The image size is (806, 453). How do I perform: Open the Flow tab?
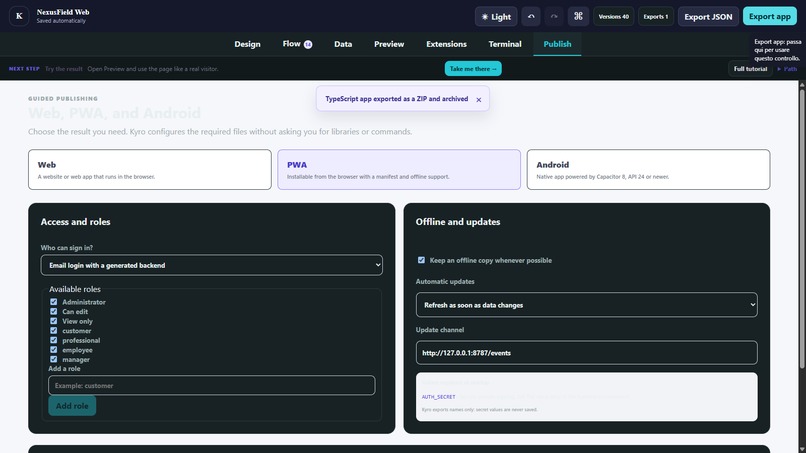pyautogui.click(x=297, y=44)
